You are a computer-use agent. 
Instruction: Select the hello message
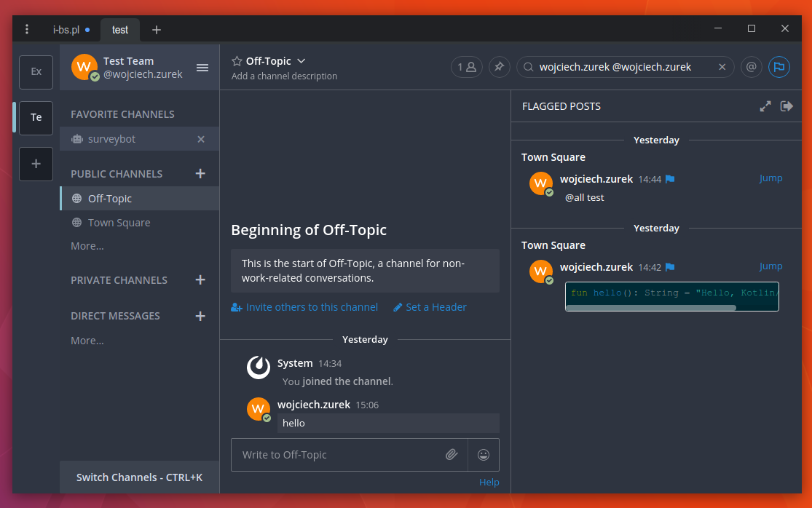click(388, 423)
